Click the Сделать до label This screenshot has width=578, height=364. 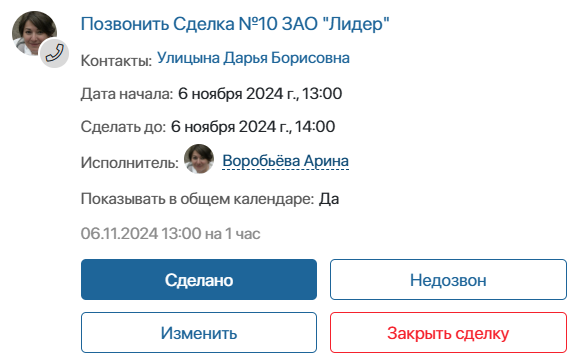click(123, 127)
